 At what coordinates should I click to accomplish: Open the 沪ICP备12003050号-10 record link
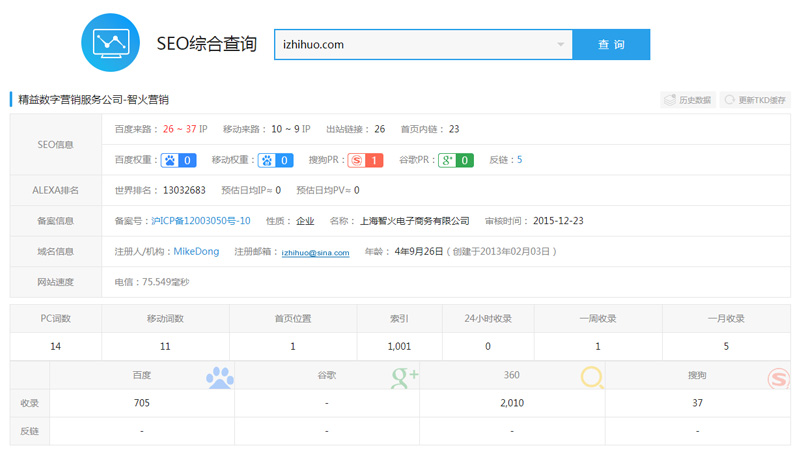(201, 221)
